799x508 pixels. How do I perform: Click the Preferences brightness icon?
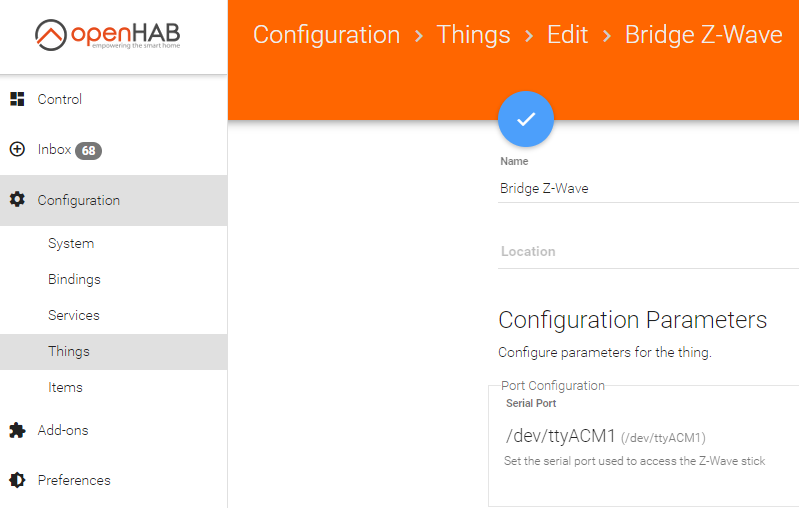pyautogui.click(x=17, y=480)
